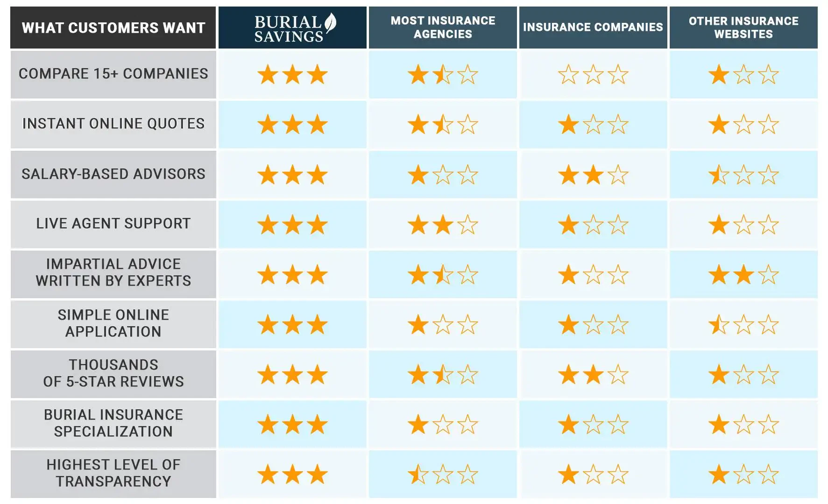The height and width of the screenshot is (504, 828).
Task: Click the Compare 15+ Companies row label
Action: coord(113,74)
